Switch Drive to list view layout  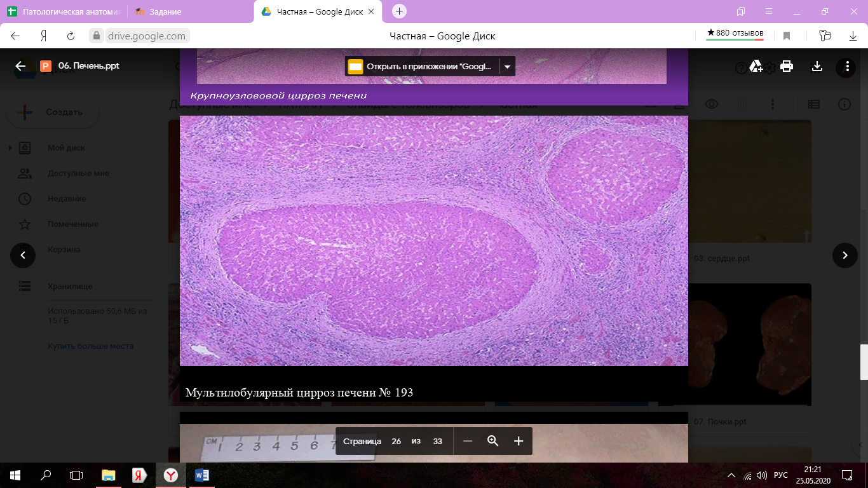[x=814, y=104]
